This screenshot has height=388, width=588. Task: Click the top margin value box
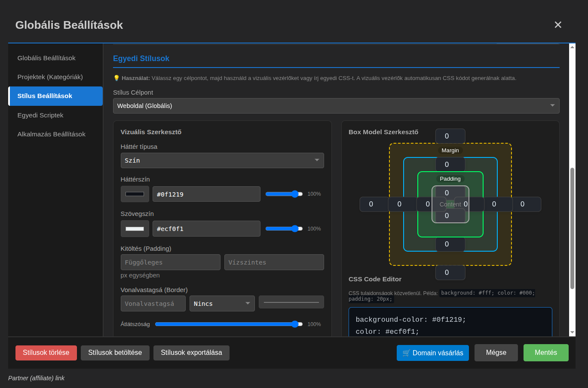450,136
